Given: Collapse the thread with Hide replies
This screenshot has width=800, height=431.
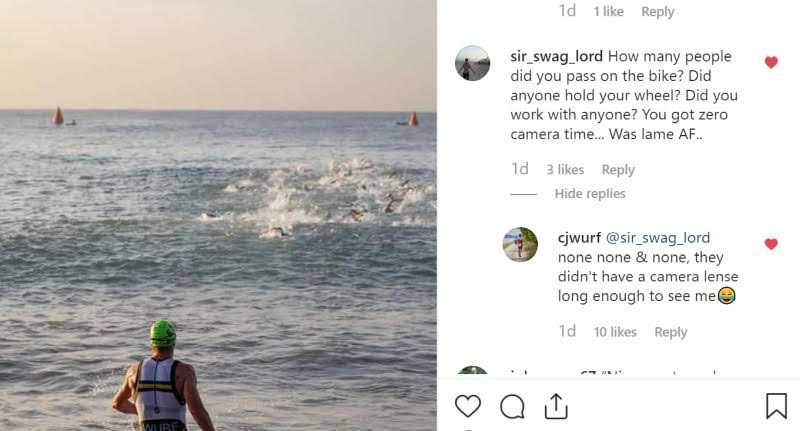Looking at the screenshot, I should [x=590, y=193].
